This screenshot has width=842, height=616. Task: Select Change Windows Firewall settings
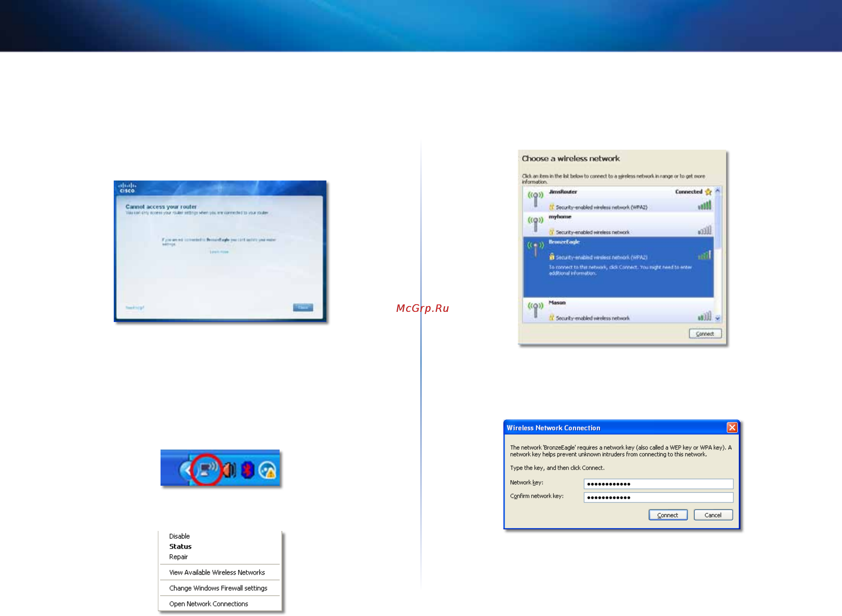click(218, 588)
